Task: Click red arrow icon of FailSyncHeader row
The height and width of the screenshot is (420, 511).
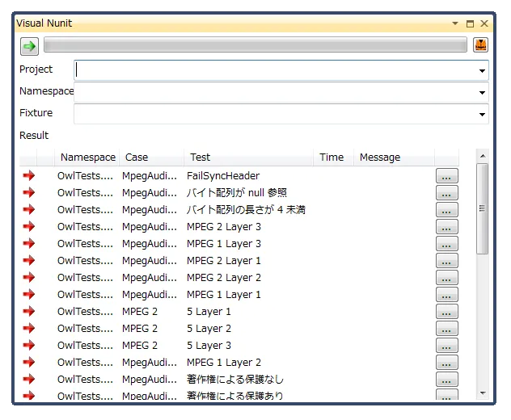Action: (29, 175)
